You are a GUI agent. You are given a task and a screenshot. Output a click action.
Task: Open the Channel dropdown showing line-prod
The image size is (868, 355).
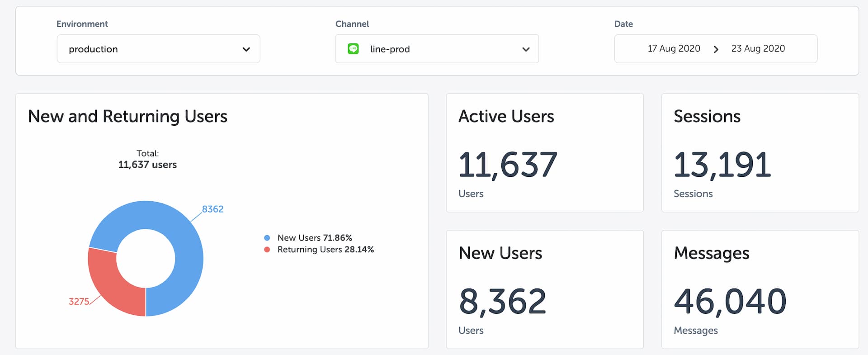[x=437, y=49]
